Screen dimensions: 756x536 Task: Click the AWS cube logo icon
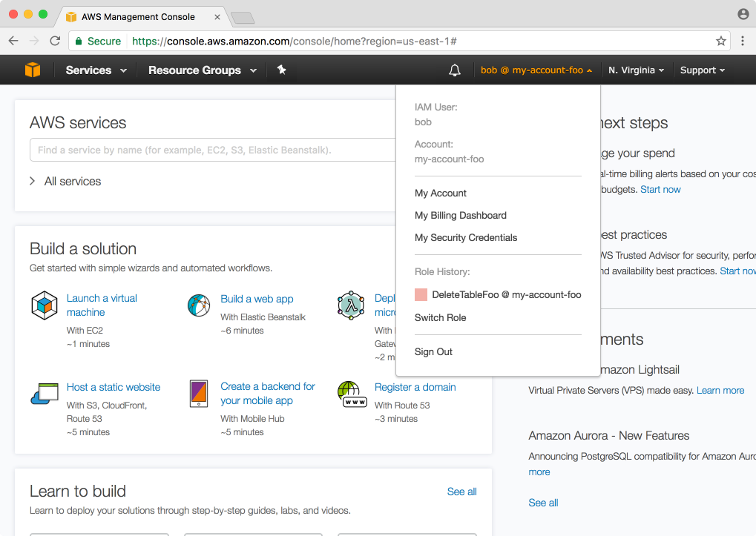[x=32, y=70]
